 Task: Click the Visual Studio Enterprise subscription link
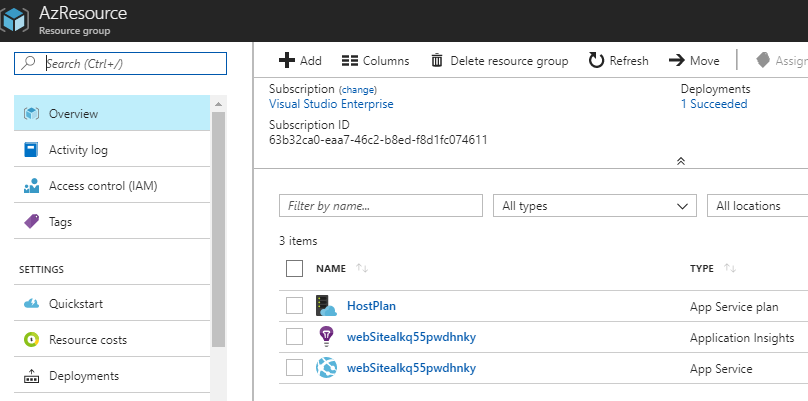coord(331,104)
